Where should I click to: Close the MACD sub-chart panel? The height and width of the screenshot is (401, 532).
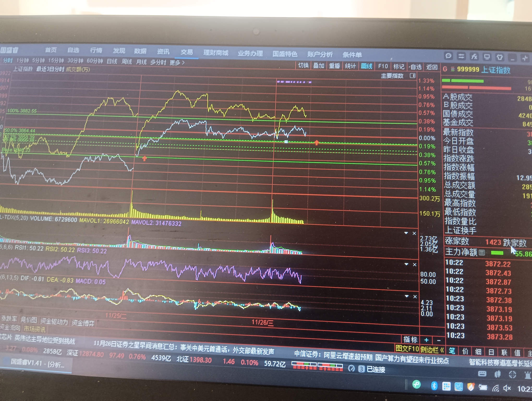[x=415, y=297]
